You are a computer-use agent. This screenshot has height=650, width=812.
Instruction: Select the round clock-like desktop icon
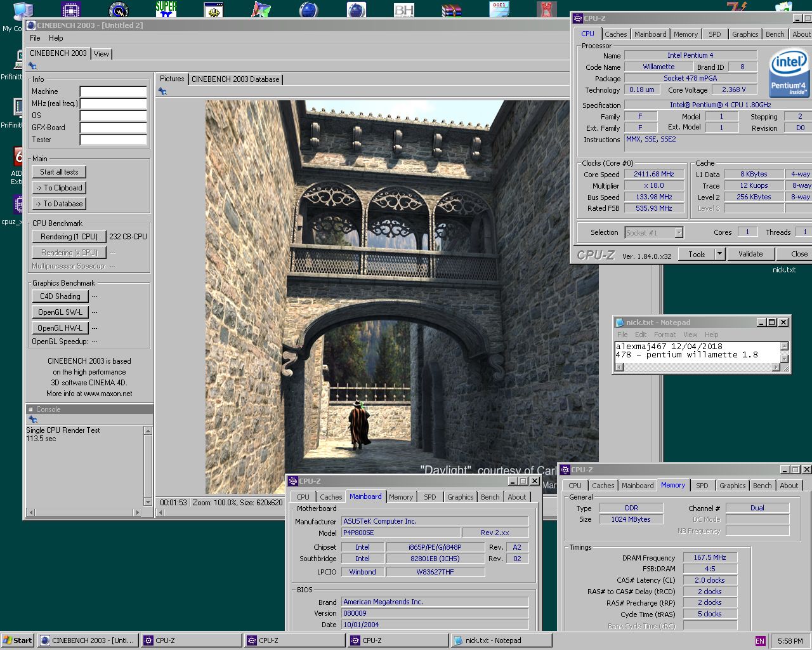[119, 10]
